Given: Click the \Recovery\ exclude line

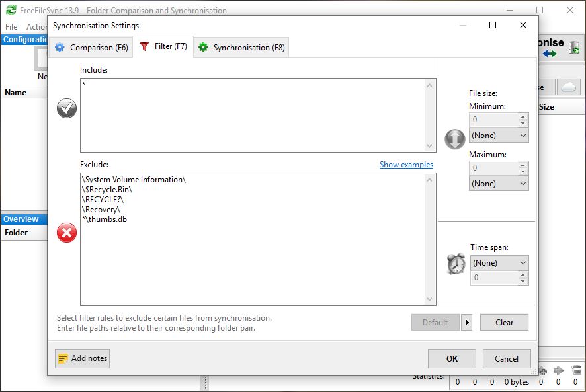Looking at the screenshot, I should pos(101,210).
